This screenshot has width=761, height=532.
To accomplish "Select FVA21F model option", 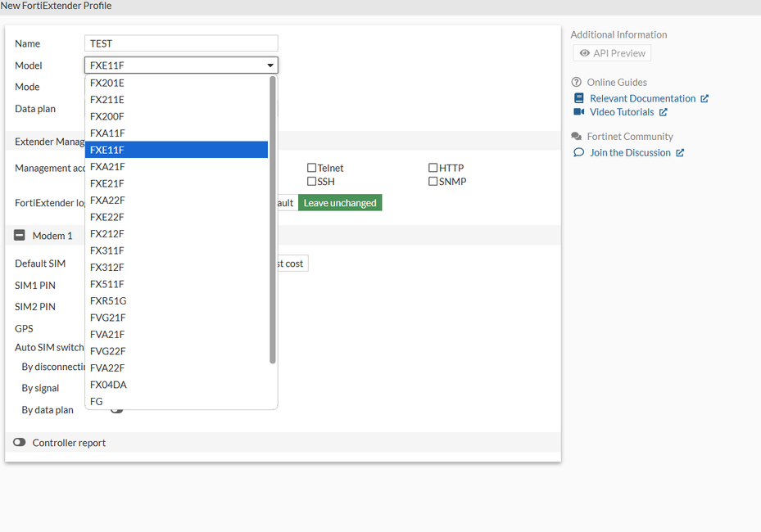I will (x=176, y=334).
